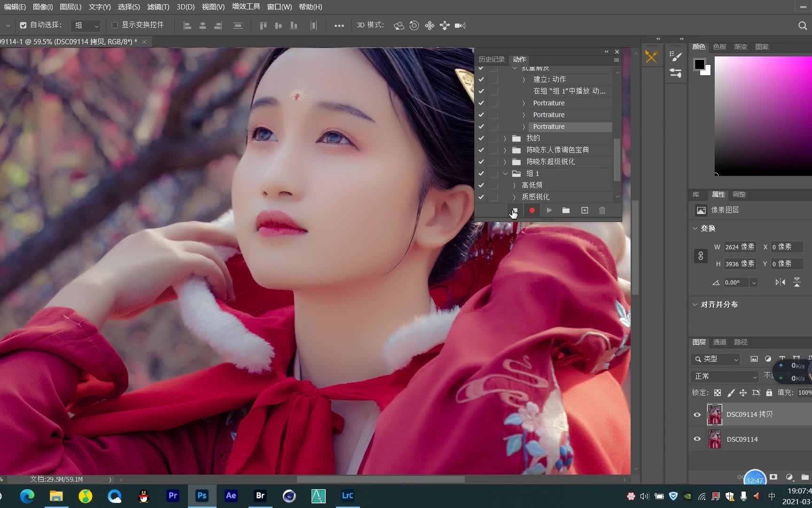Click the create new action icon
812x508 pixels.
point(585,211)
